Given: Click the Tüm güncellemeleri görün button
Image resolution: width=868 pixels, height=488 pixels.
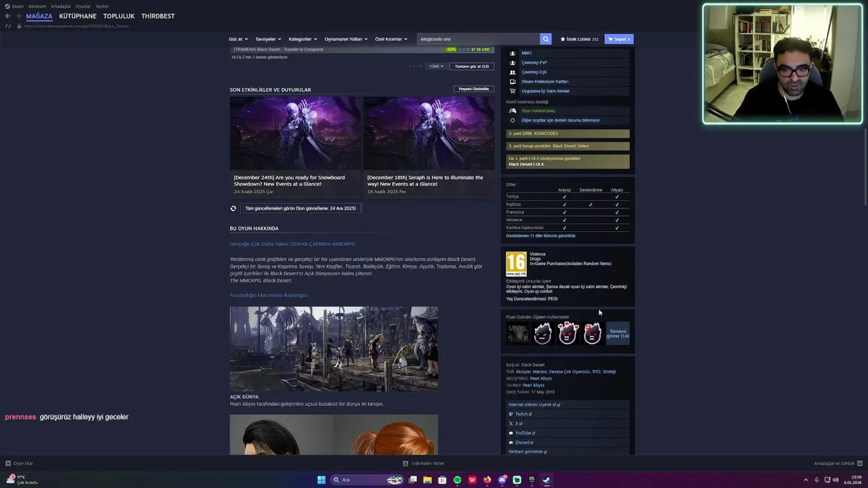Looking at the screenshot, I should (x=300, y=208).
